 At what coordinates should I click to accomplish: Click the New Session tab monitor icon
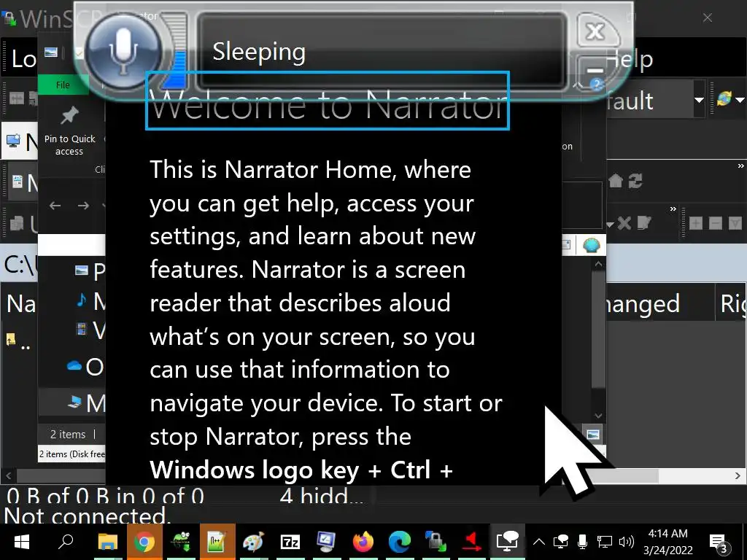13,141
